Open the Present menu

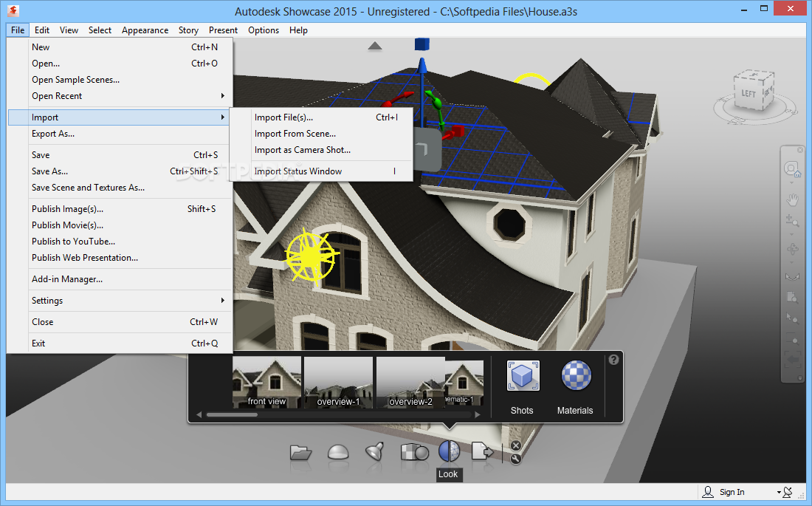pos(223,30)
